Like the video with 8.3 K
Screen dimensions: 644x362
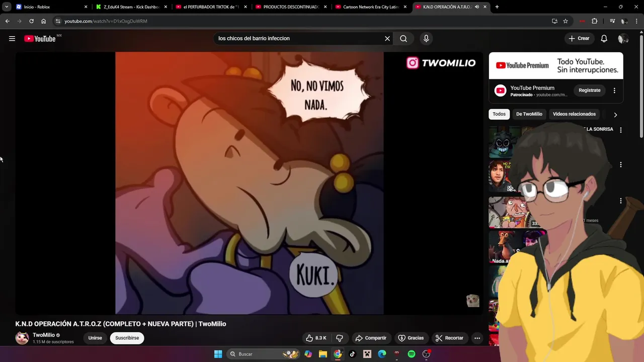316,338
